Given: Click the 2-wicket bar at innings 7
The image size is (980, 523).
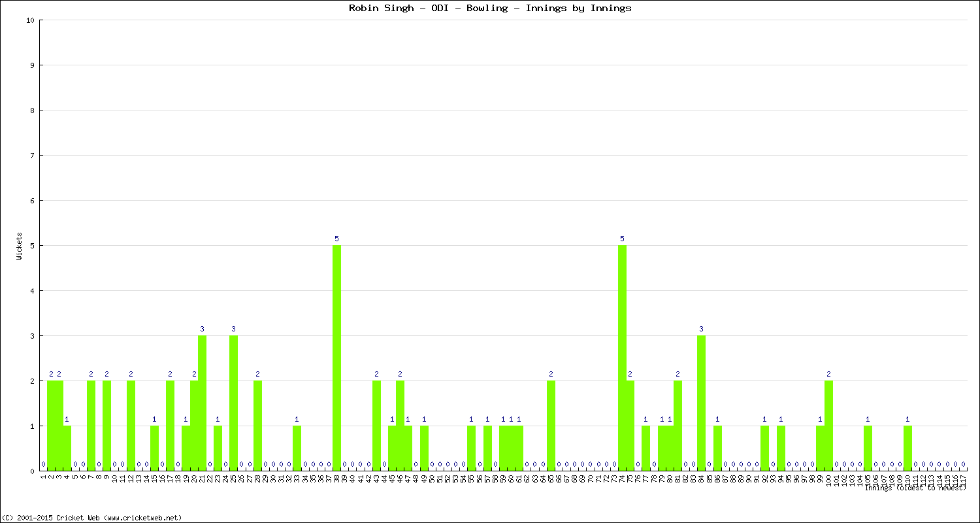Looking at the screenshot, I should click(91, 426).
